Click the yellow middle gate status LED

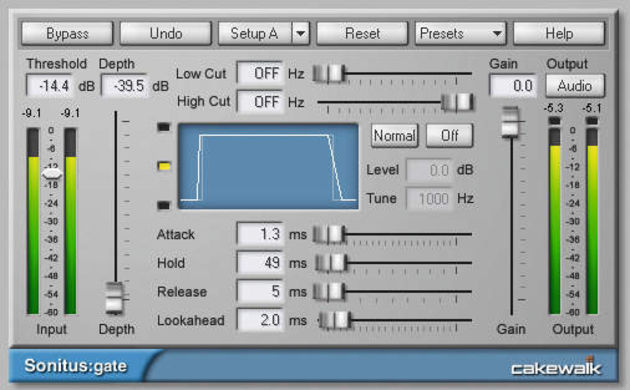click(x=164, y=166)
